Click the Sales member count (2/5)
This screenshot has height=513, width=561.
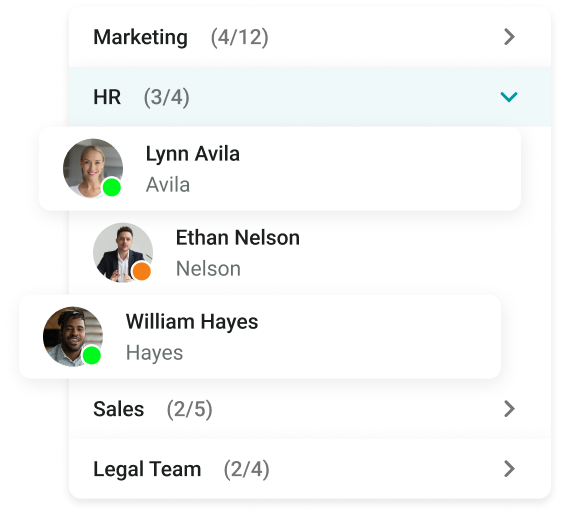pyautogui.click(x=190, y=409)
